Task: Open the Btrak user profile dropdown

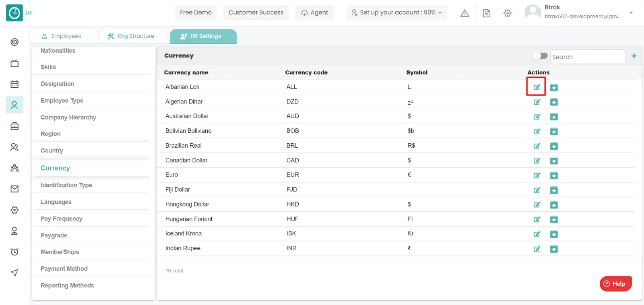Action: click(631, 12)
